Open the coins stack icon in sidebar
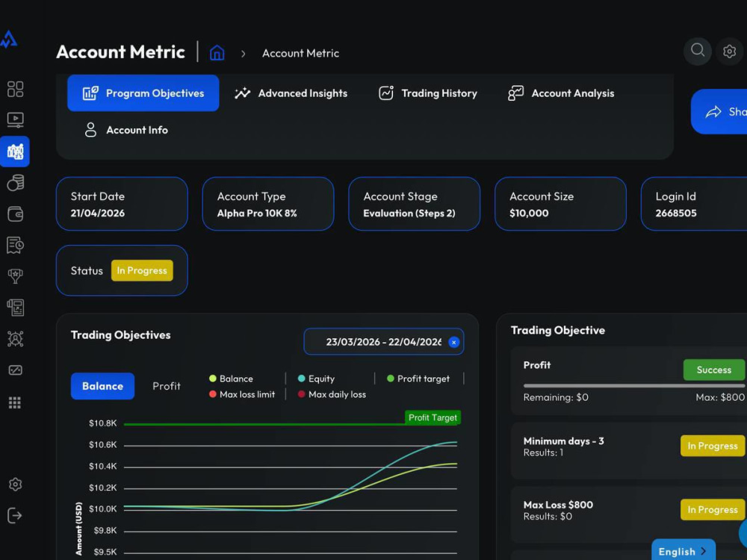 (x=15, y=183)
